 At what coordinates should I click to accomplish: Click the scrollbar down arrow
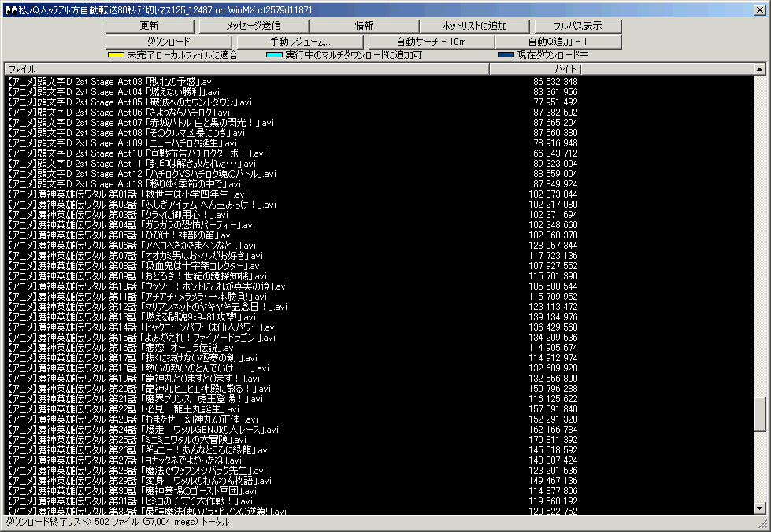tap(760, 508)
